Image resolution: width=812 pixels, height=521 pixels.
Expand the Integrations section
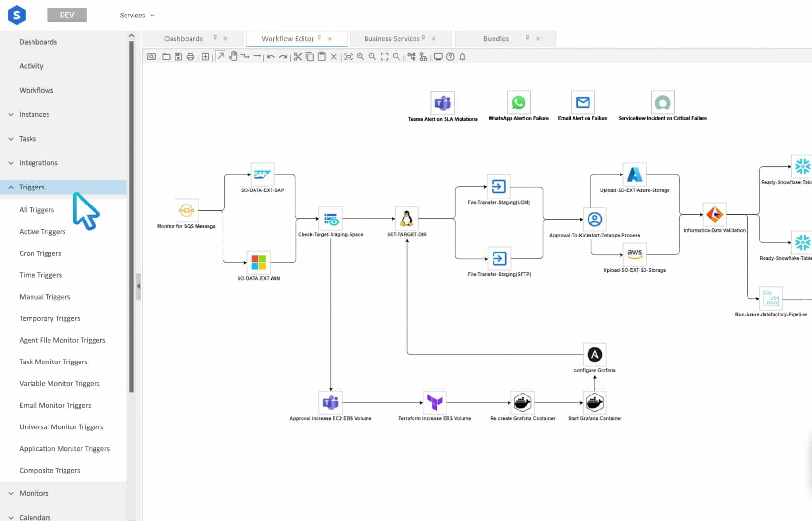click(11, 163)
